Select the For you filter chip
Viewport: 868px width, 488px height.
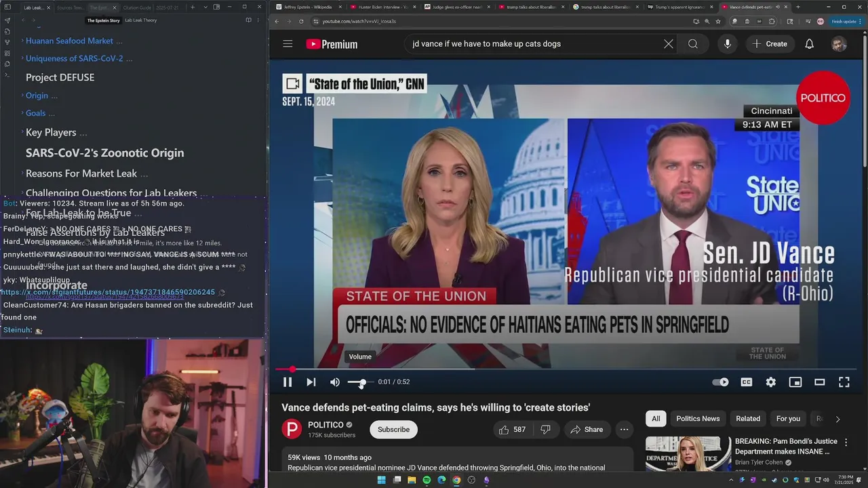coord(788,419)
